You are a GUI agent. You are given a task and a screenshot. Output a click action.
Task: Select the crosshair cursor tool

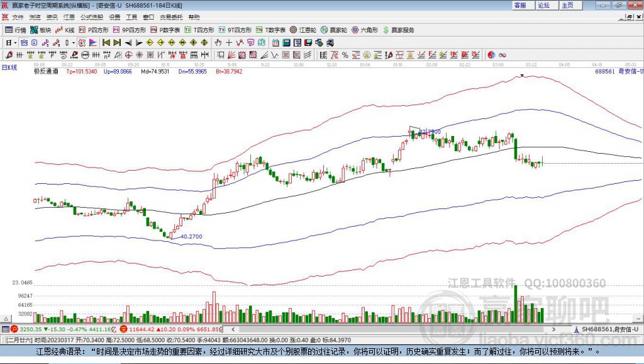[x=229, y=43]
